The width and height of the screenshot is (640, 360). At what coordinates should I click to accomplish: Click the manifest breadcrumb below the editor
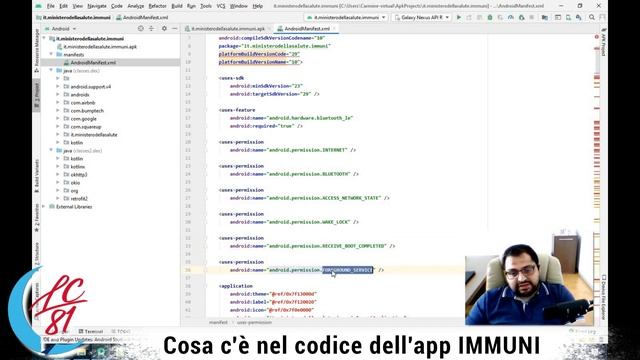(x=218, y=322)
